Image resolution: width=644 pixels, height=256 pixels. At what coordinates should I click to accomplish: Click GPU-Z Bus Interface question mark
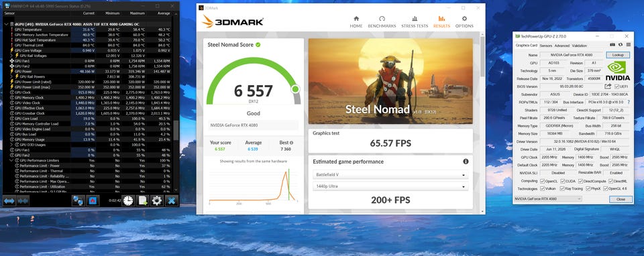(629, 102)
